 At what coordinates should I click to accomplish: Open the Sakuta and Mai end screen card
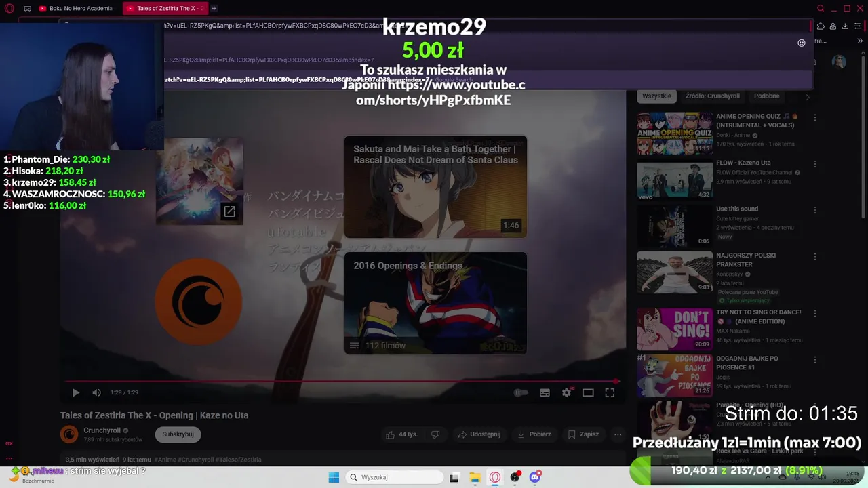(x=435, y=187)
